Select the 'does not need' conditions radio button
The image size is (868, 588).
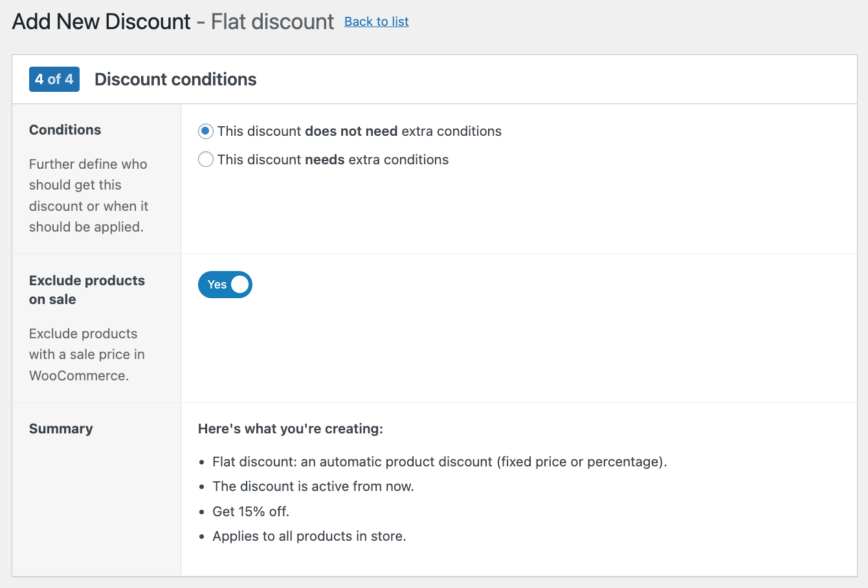click(x=206, y=131)
